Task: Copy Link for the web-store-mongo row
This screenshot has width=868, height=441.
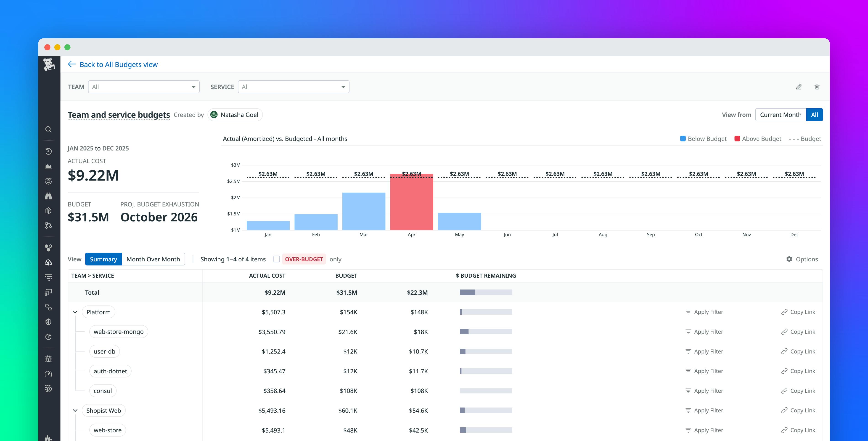Action: click(x=798, y=331)
